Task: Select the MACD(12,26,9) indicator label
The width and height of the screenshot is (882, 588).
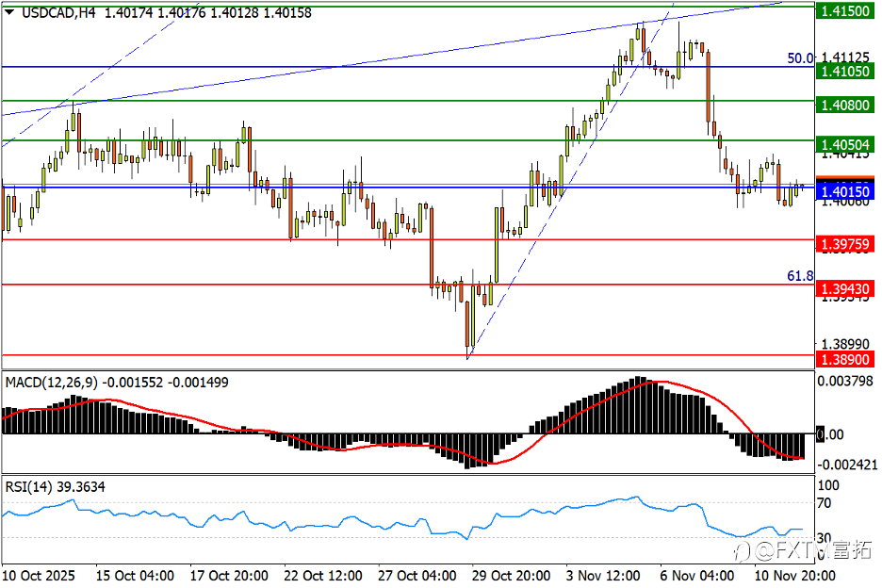Action: (x=51, y=383)
